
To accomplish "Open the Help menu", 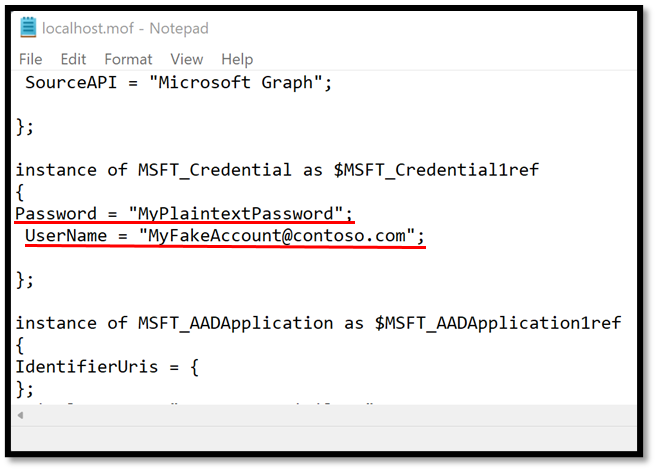I will point(237,59).
